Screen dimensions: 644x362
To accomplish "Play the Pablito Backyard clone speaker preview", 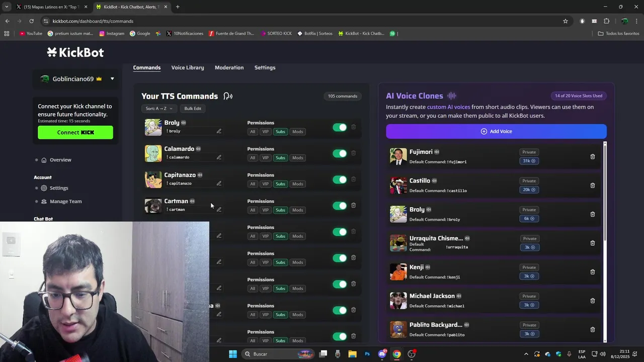I will [466, 325].
